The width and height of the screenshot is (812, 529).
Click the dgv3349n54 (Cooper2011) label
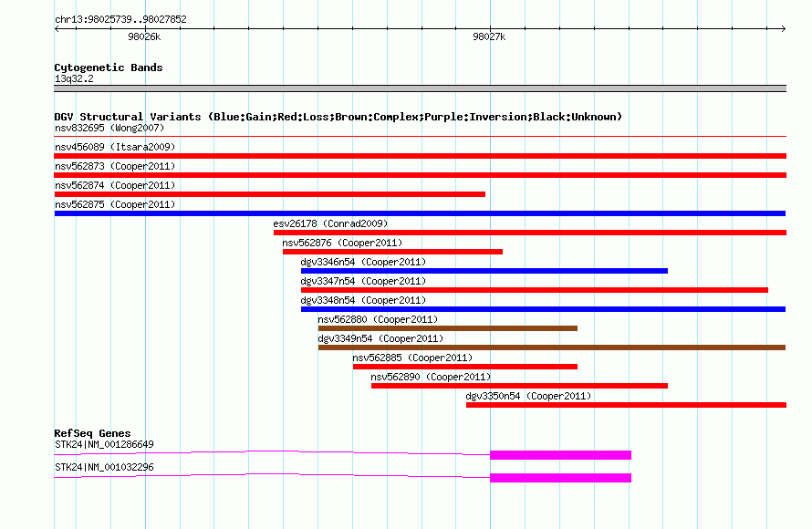(380, 338)
